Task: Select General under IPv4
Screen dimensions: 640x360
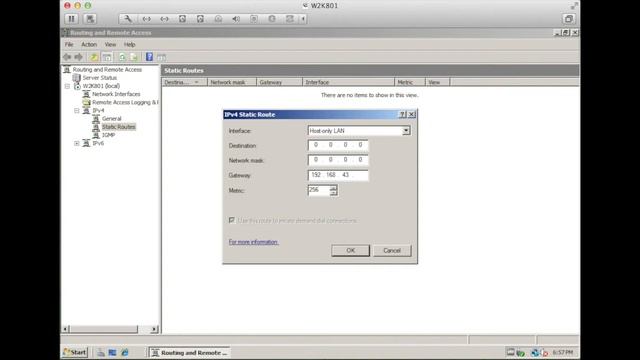Action: click(111, 119)
